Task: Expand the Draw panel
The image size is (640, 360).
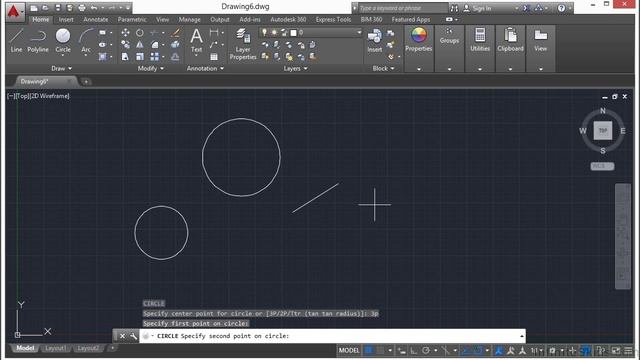Action: tap(62, 69)
